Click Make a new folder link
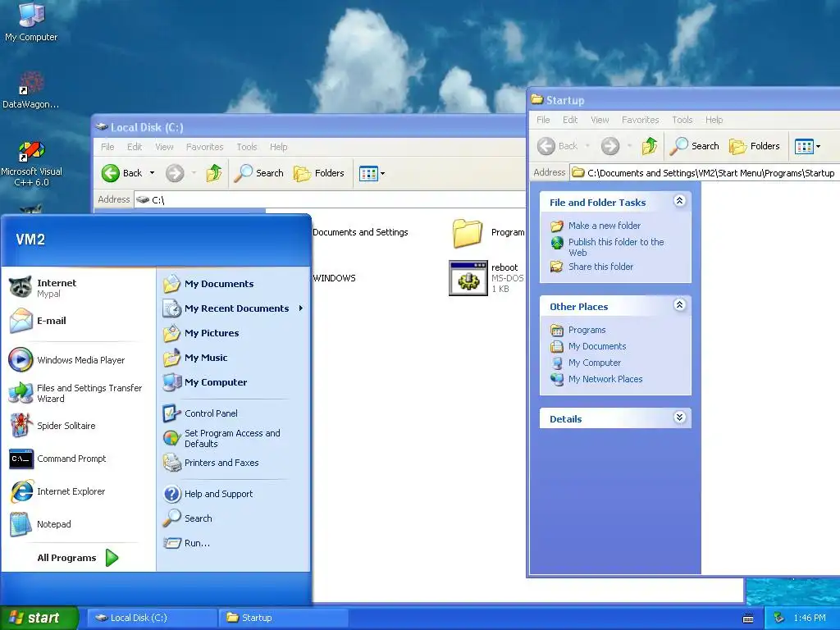This screenshot has height=630, width=840. click(605, 226)
